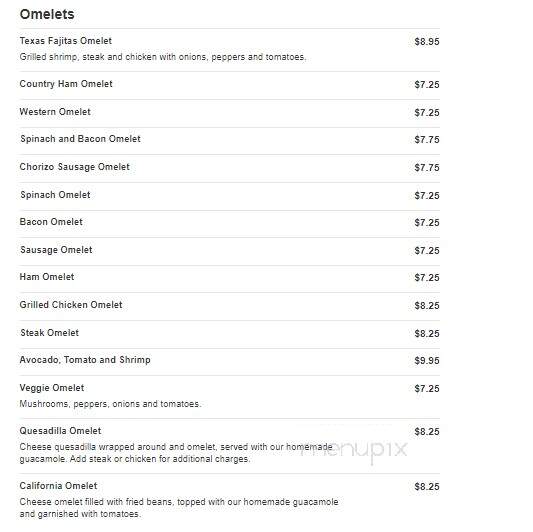This screenshot has width=533, height=532.
Task: Select the Bacon Omelet entry
Action: [51, 222]
